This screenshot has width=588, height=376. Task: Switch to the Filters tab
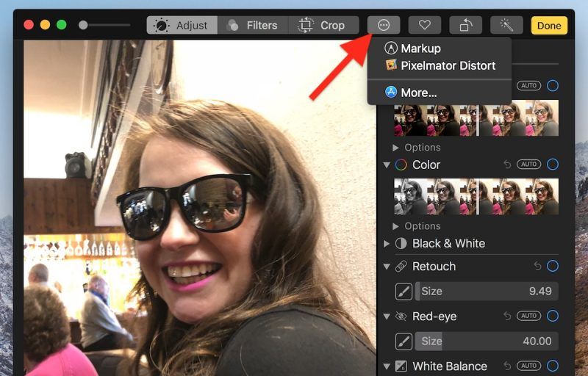[253, 25]
